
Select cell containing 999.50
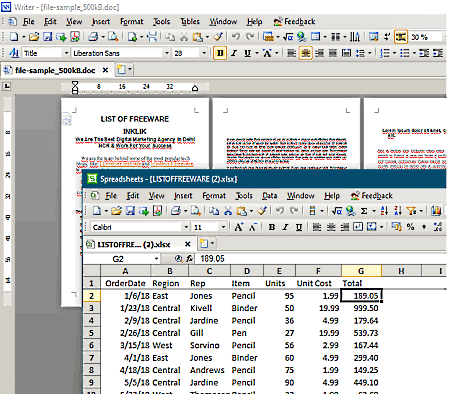tap(361, 308)
